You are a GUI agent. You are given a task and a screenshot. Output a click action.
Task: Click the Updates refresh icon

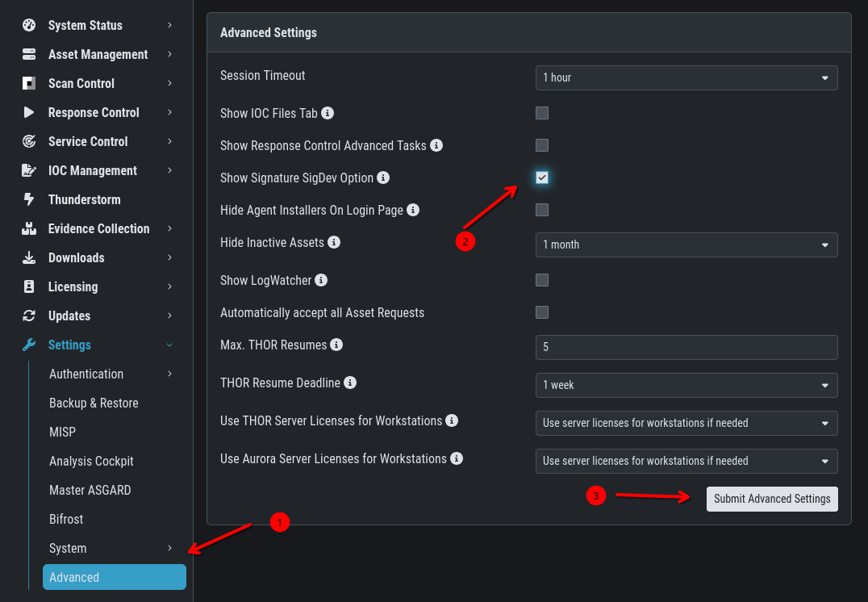(29, 316)
